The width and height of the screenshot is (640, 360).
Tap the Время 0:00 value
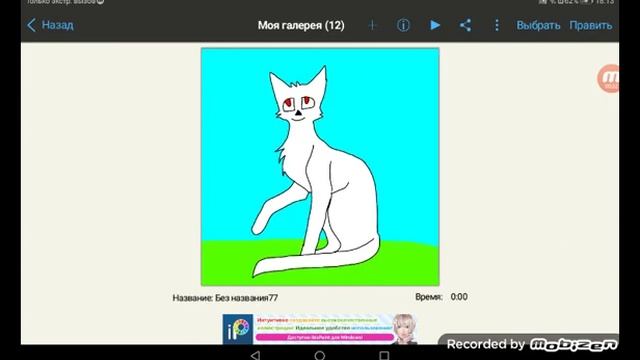pyautogui.click(x=459, y=297)
